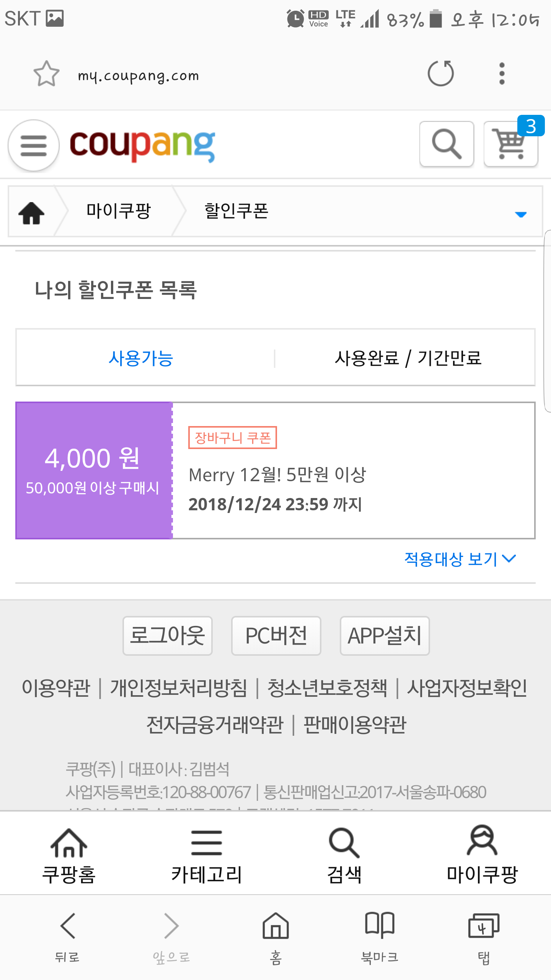Screen dimensions: 551x980
Task: Tap the purple 4,000 원 coupon block
Action: tap(94, 470)
